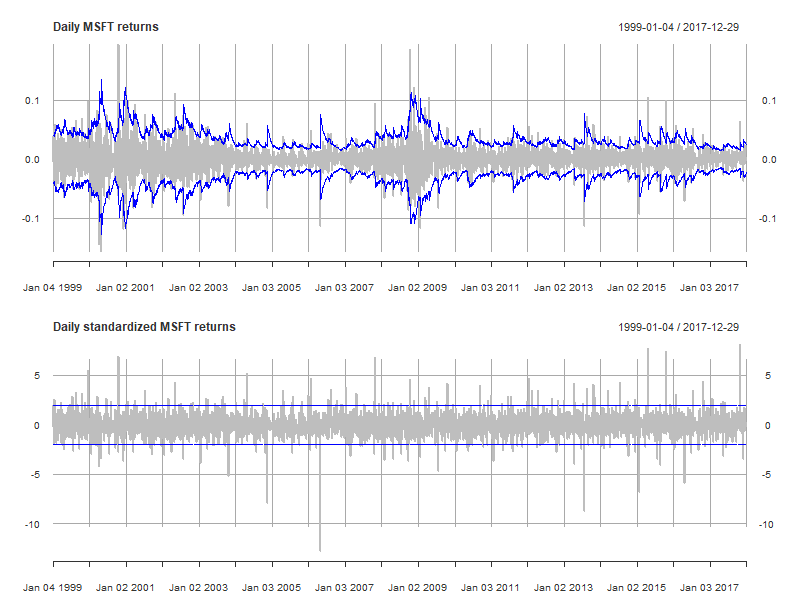Click the "Daily MSFT returns" chart title
The width and height of the screenshot is (800, 600).
[106, 27]
